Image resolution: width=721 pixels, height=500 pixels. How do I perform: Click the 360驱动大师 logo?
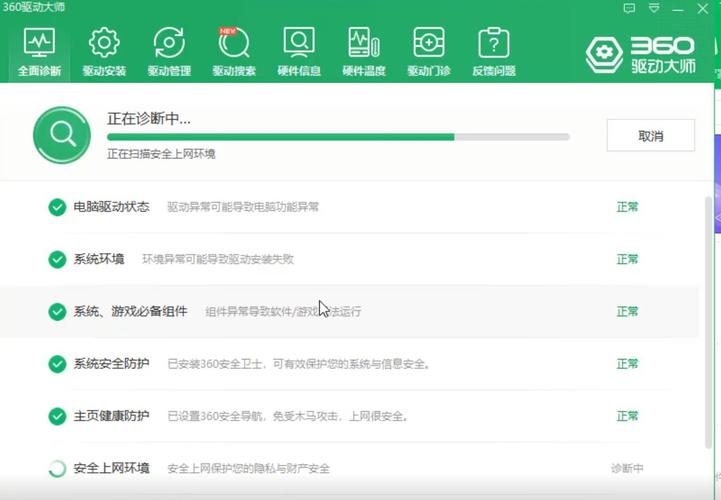tap(640, 55)
